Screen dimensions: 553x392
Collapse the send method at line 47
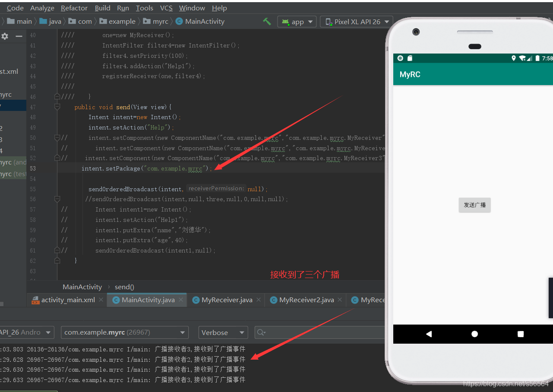(57, 107)
